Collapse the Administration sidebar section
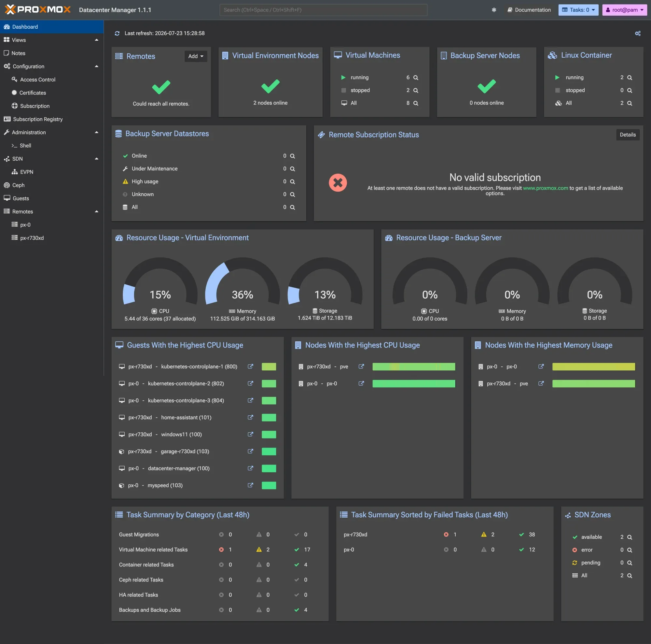The width and height of the screenshot is (651, 644). (96, 133)
